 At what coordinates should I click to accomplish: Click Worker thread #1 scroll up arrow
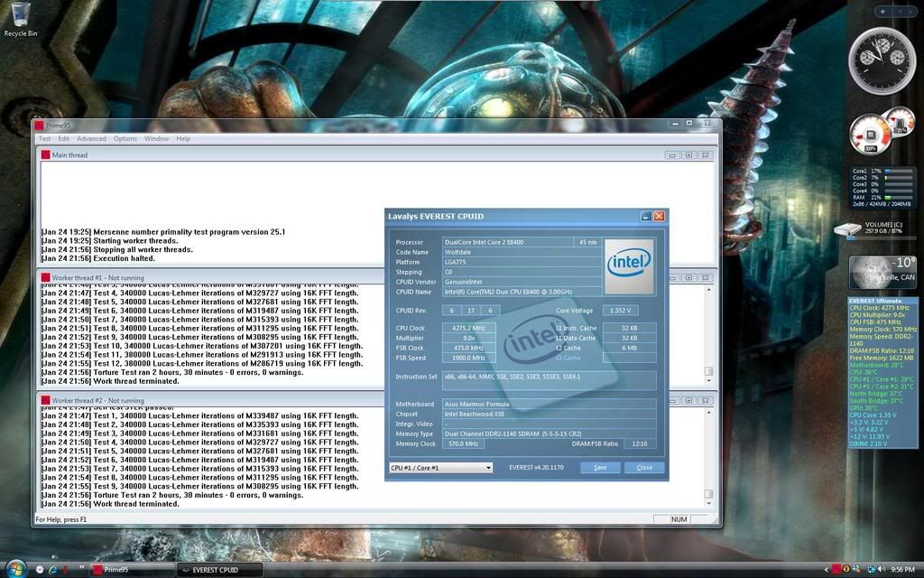pyautogui.click(x=708, y=290)
